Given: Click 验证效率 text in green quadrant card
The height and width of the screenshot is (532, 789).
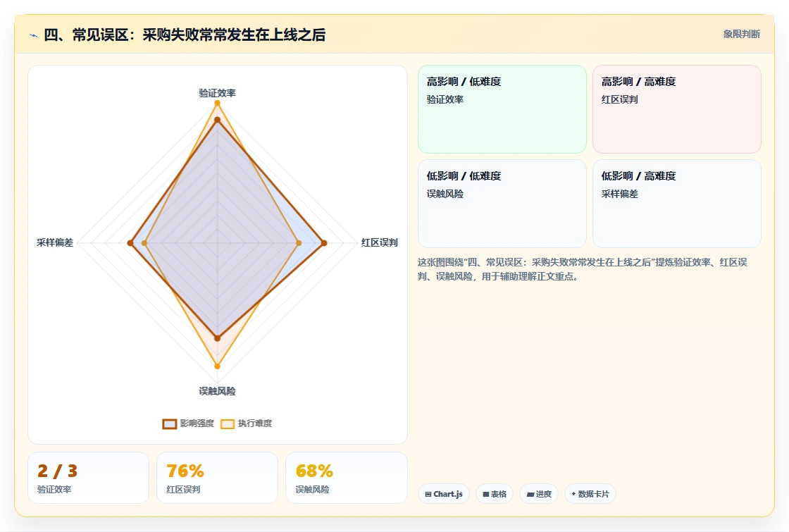Looking at the screenshot, I should click(445, 99).
